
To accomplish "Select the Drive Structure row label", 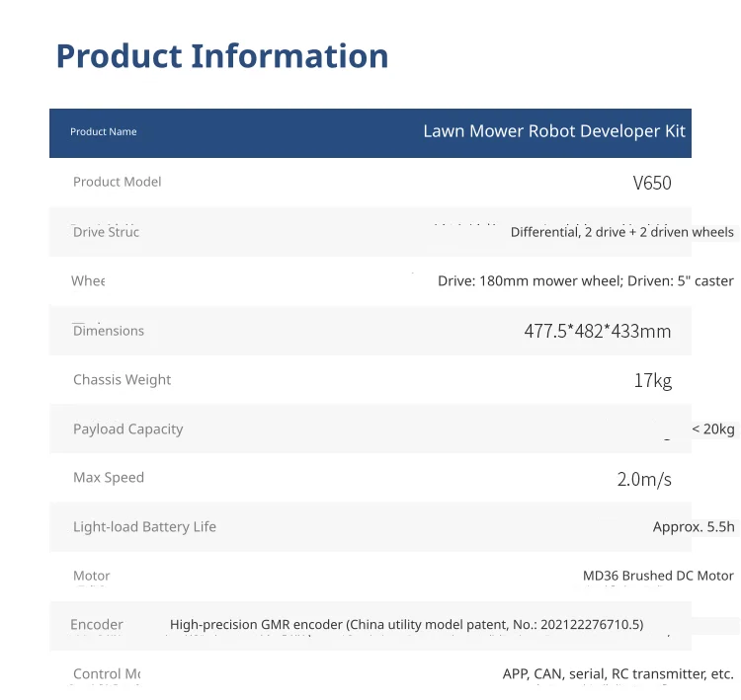I will [106, 232].
